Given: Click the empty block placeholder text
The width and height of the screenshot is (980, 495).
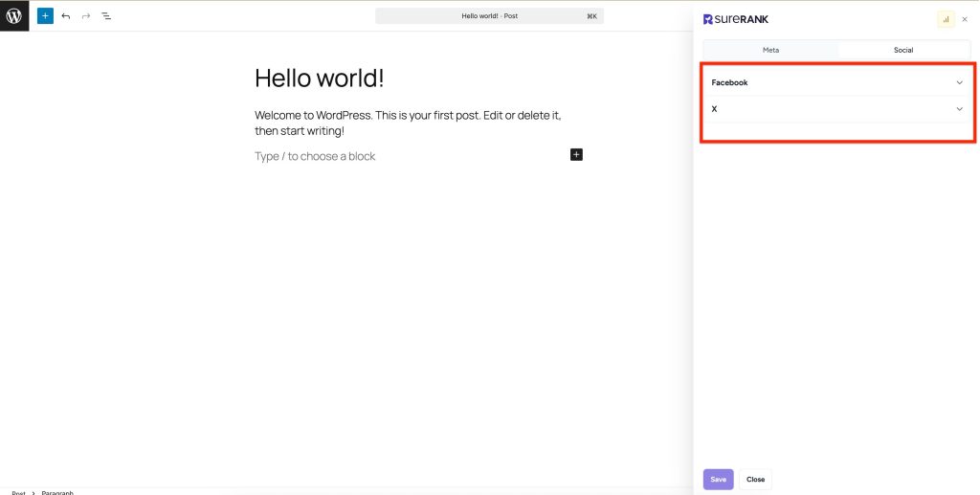Looking at the screenshot, I should click(315, 156).
